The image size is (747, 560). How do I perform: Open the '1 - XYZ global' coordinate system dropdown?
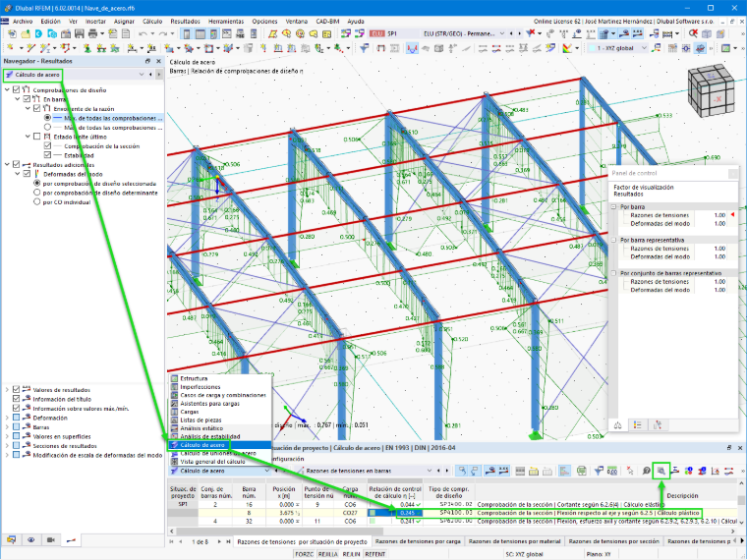point(618,48)
